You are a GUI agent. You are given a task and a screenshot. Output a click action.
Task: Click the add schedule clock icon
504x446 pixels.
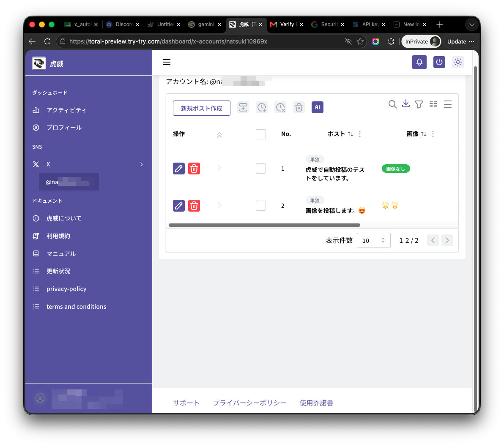[x=262, y=107]
